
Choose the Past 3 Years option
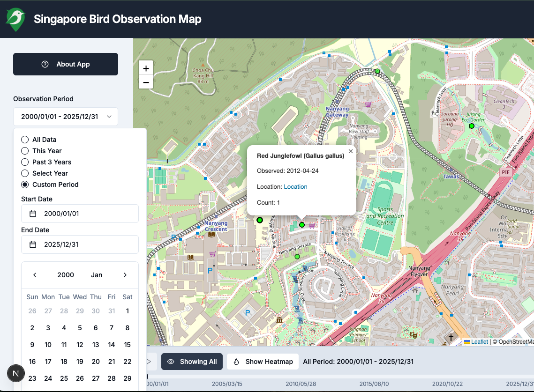[24, 162]
